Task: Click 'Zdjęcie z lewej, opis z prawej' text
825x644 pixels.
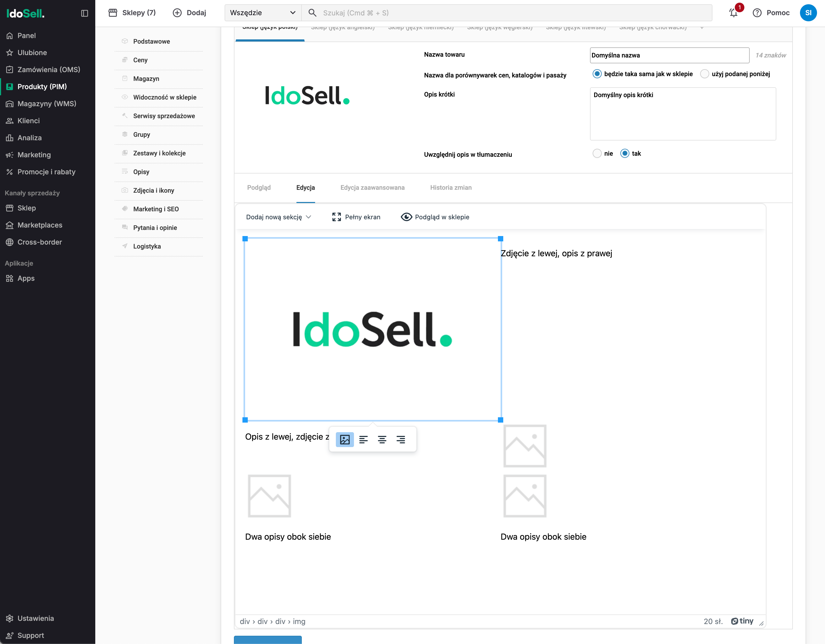Action: (x=556, y=253)
